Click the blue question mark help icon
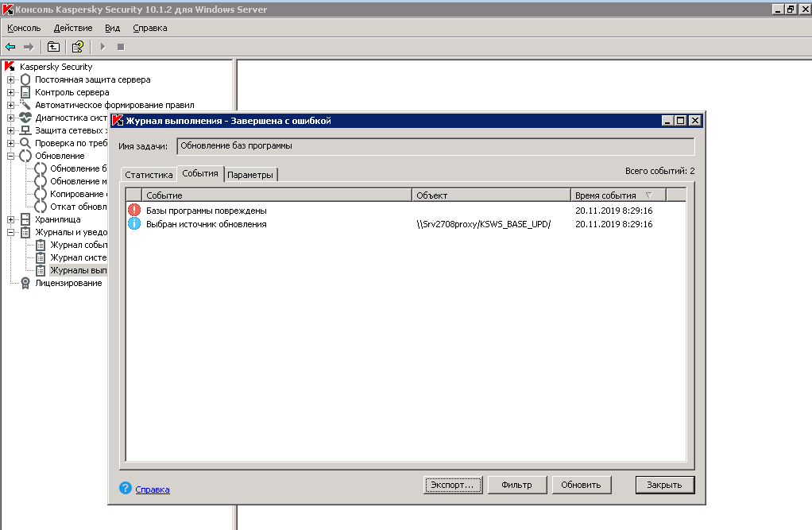The height and width of the screenshot is (530, 812). pos(126,488)
